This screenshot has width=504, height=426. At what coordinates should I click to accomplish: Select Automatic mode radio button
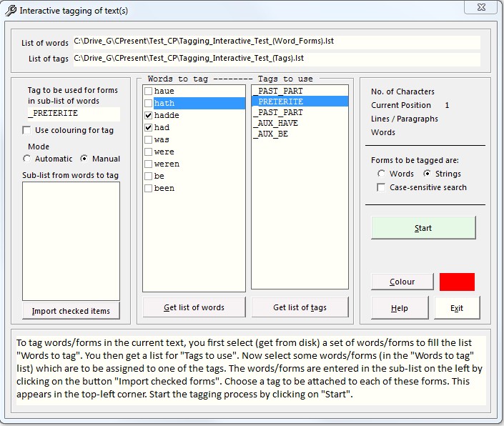(27, 159)
